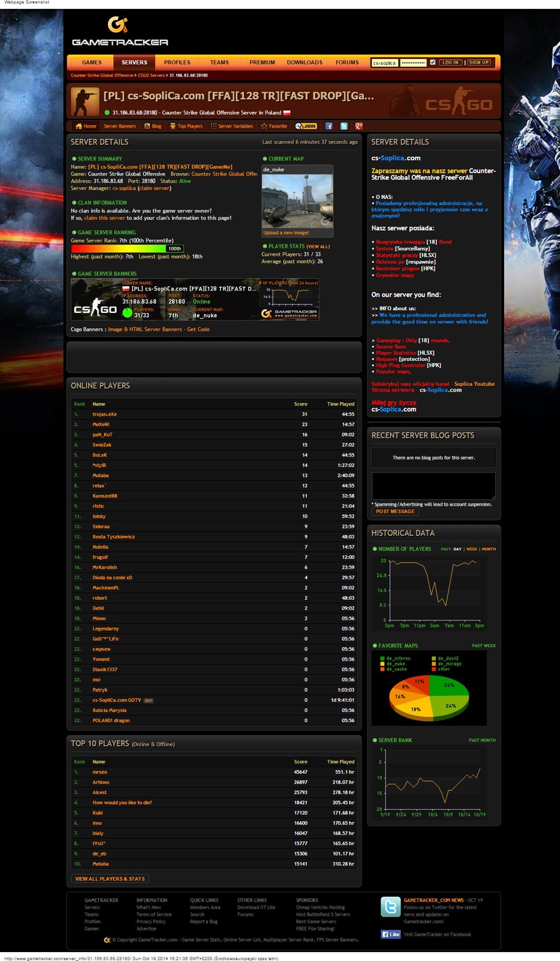This screenshot has width=560, height=961.
Task: Click the blog message text area
Action: tap(433, 486)
